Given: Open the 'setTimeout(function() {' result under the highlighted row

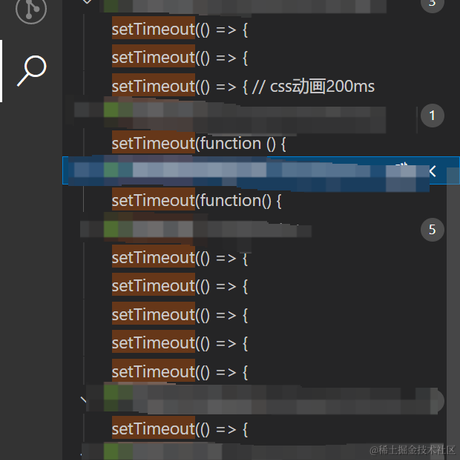Looking at the screenshot, I should [197, 201].
